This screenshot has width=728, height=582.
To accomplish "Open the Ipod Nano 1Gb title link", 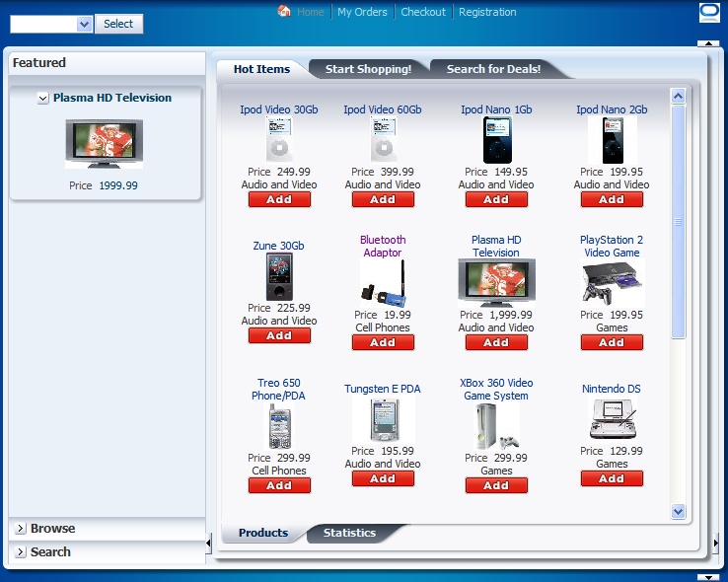I will click(496, 110).
